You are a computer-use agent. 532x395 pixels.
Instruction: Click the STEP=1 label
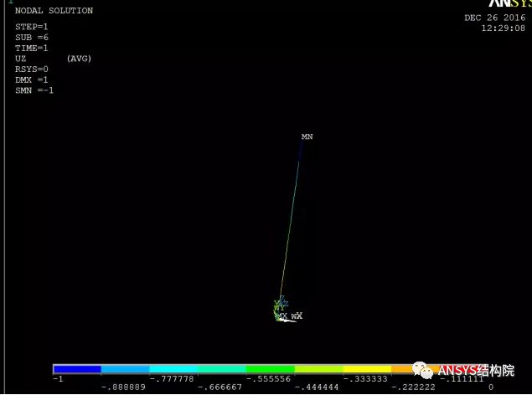(32, 27)
